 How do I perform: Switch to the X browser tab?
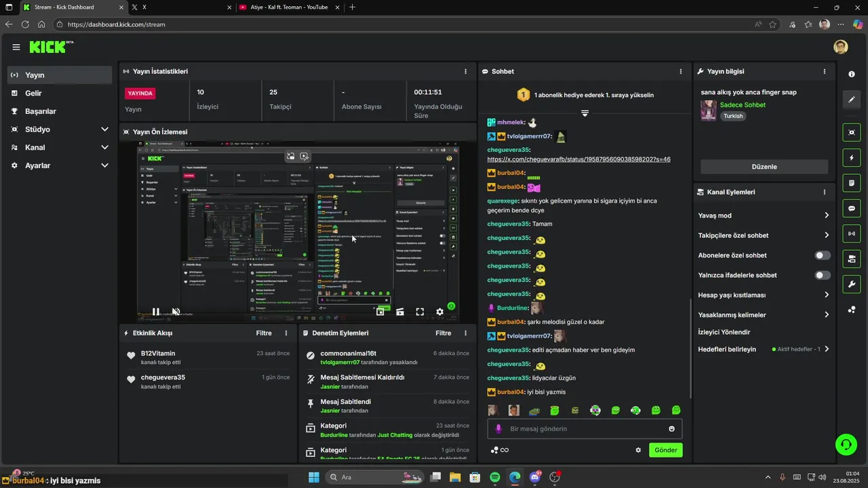[x=179, y=7]
